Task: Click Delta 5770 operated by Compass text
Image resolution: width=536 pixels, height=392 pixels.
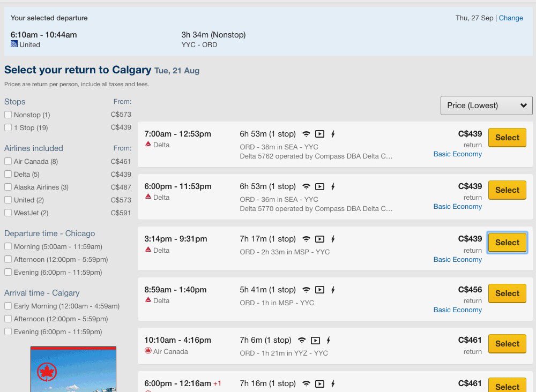Action: [x=316, y=209]
